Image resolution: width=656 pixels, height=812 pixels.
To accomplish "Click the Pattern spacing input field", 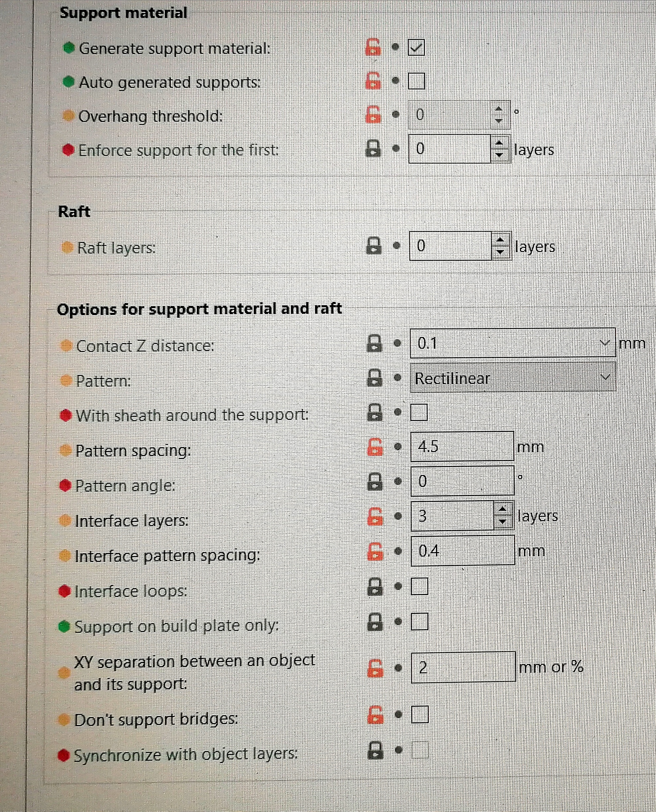I will (462, 446).
